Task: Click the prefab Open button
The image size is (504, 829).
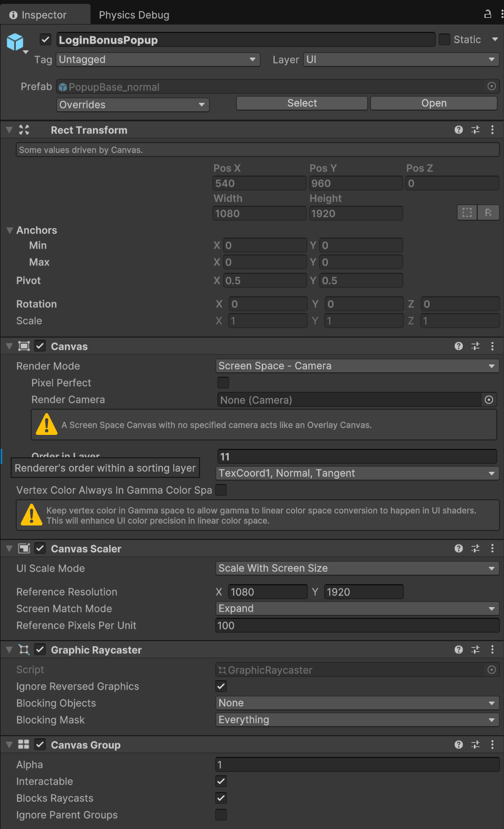Action: coord(434,103)
